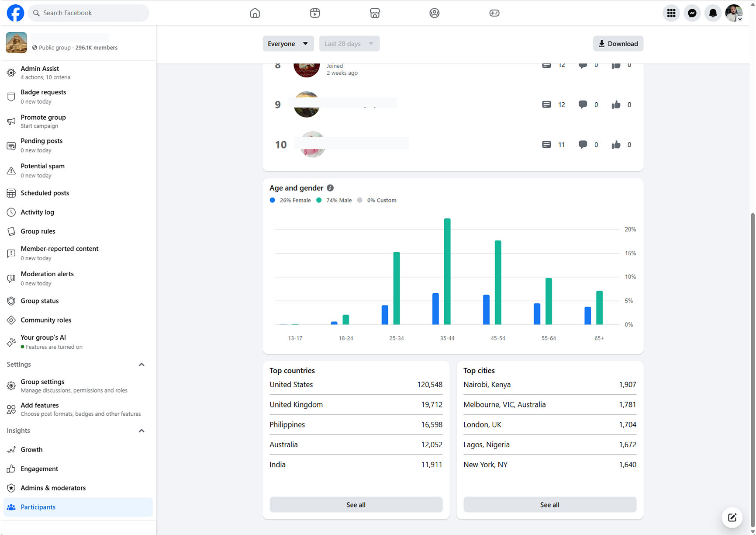The width and height of the screenshot is (756, 535).
Task: Open the Last 28 days dropdown
Action: pyautogui.click(x=349, y=44)
